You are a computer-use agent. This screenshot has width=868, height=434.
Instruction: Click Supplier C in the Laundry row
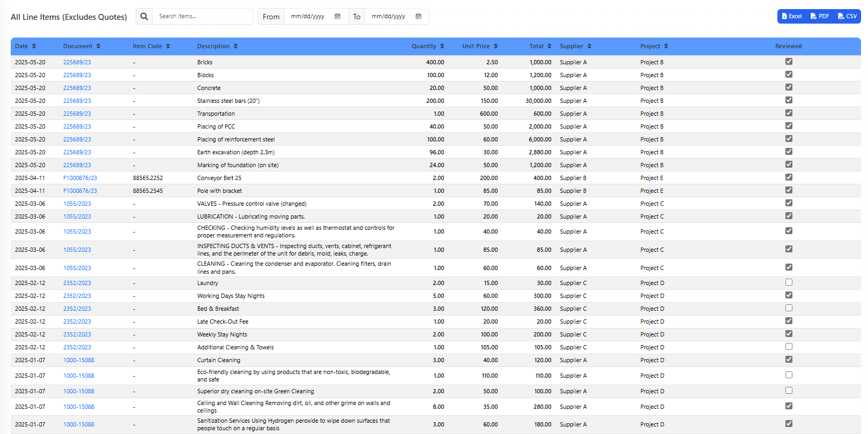[573, 283]
